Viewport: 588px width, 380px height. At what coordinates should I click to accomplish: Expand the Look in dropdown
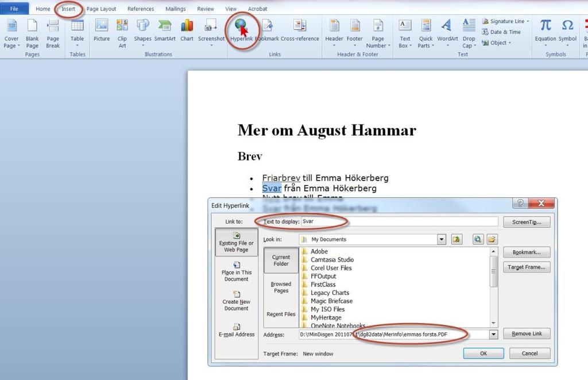tap(442, 239)
